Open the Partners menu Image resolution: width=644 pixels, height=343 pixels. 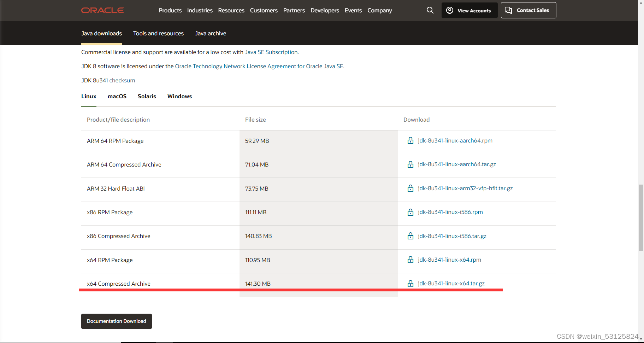pos(294,10)
